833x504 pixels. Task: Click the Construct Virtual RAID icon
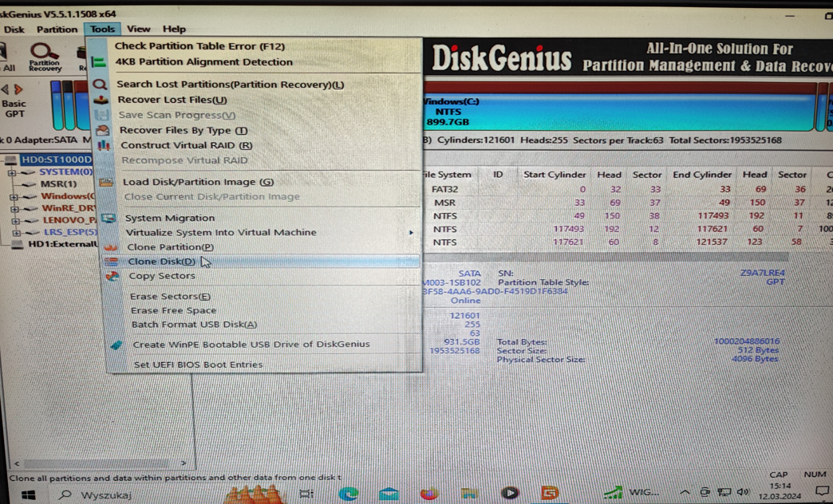104,145
